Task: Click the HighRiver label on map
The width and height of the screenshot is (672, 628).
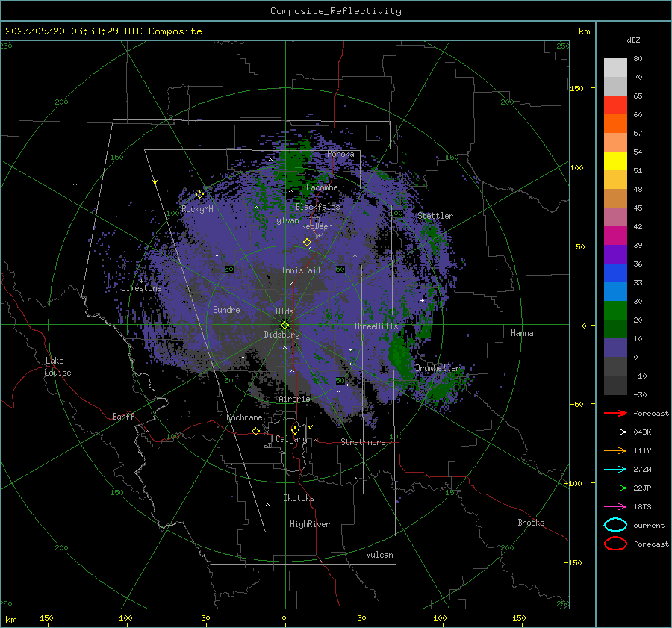Action: (x=310, y=524)
